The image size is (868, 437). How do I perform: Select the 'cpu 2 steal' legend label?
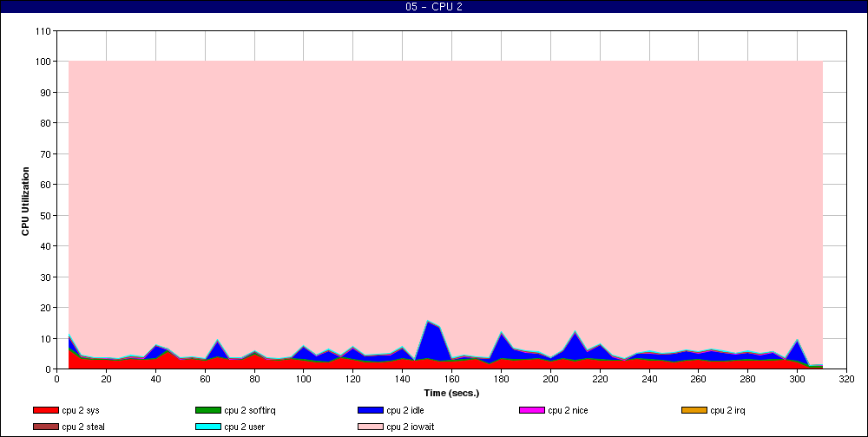tap(83, 427)
